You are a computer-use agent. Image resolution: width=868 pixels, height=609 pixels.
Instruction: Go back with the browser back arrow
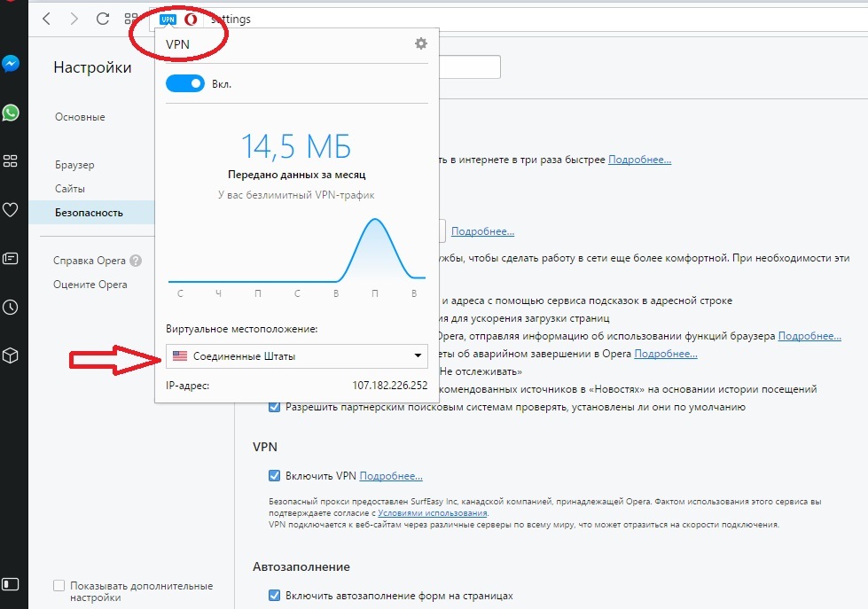(46, 19)
